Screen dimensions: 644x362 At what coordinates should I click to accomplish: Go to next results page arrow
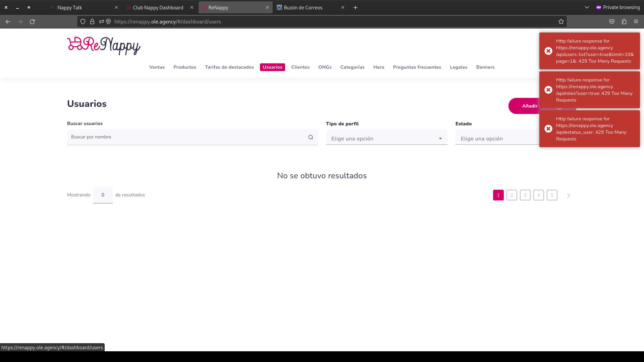[569, 195]
